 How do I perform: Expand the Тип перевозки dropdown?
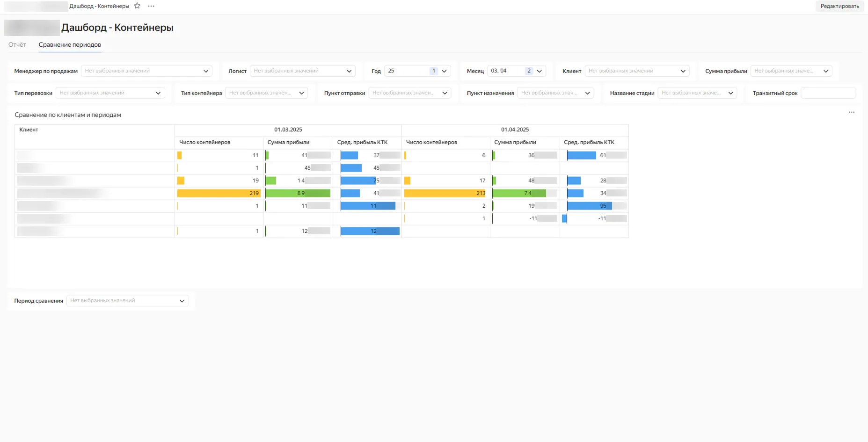(x=110, y=93)
